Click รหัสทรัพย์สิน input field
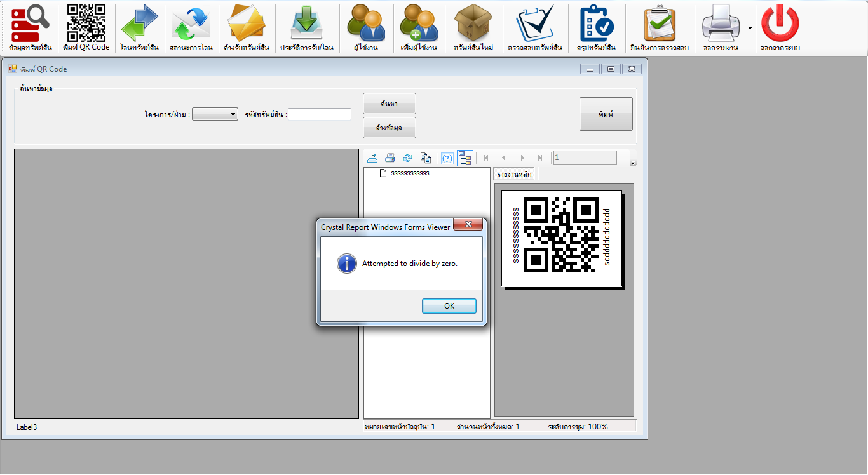868x475 pixels. tap(320, 114)
